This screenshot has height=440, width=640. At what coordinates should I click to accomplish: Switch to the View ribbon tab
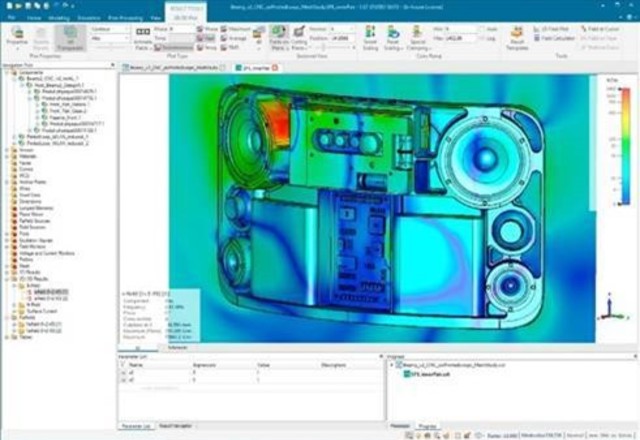click(156, 18)
